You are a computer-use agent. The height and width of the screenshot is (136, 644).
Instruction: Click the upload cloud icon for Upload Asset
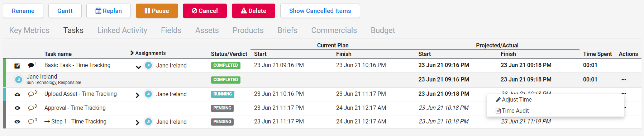[x=17, y=94]
